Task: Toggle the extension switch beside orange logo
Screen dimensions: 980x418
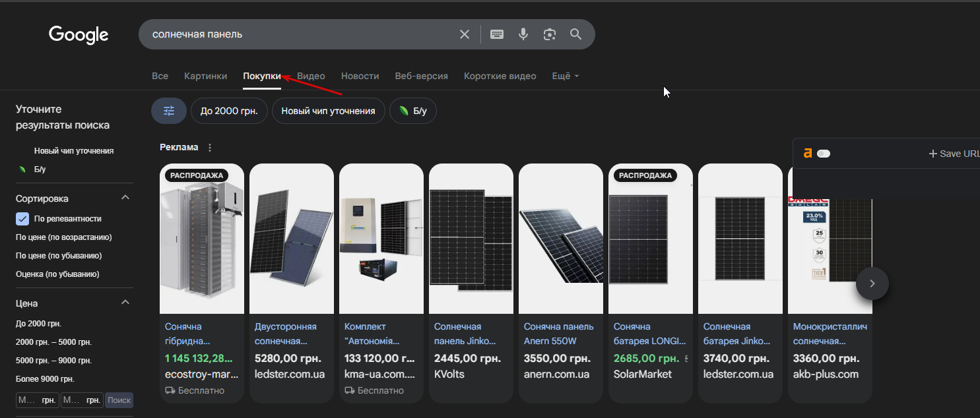Action: click(x=824, y=154)
